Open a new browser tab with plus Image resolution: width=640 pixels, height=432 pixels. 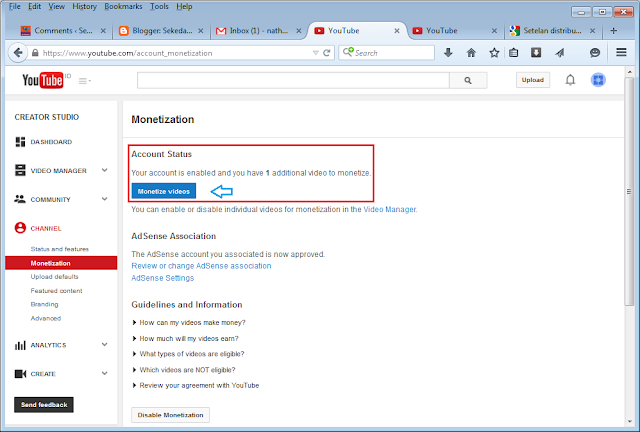click(613, 31)
